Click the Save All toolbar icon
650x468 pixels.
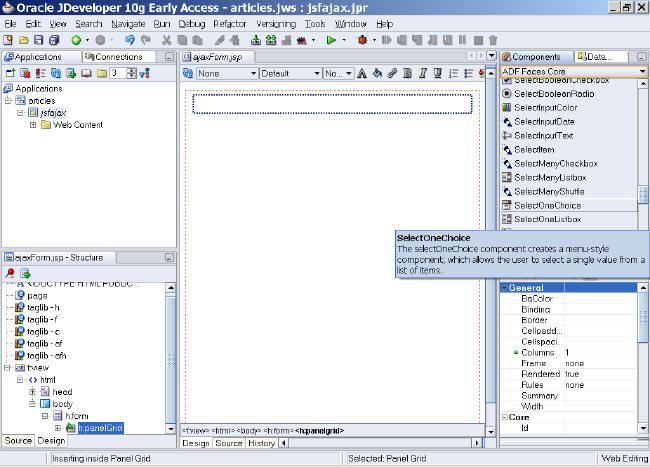pos(53,40)
